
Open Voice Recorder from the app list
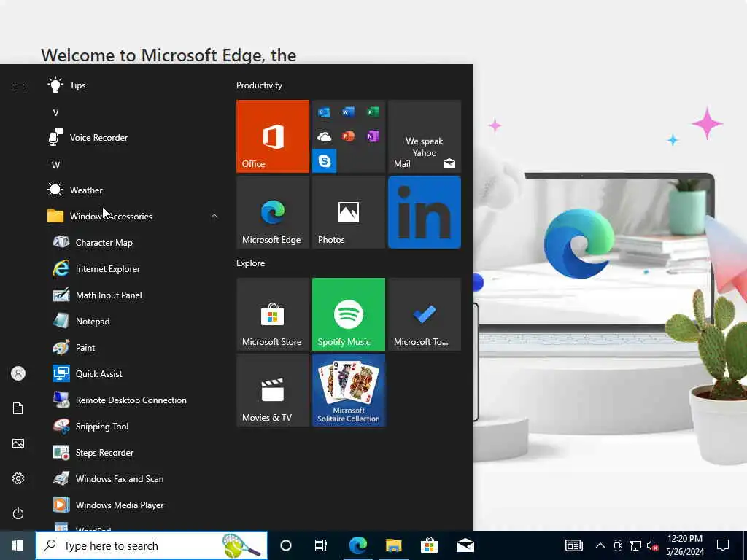[x=133, y=138]
